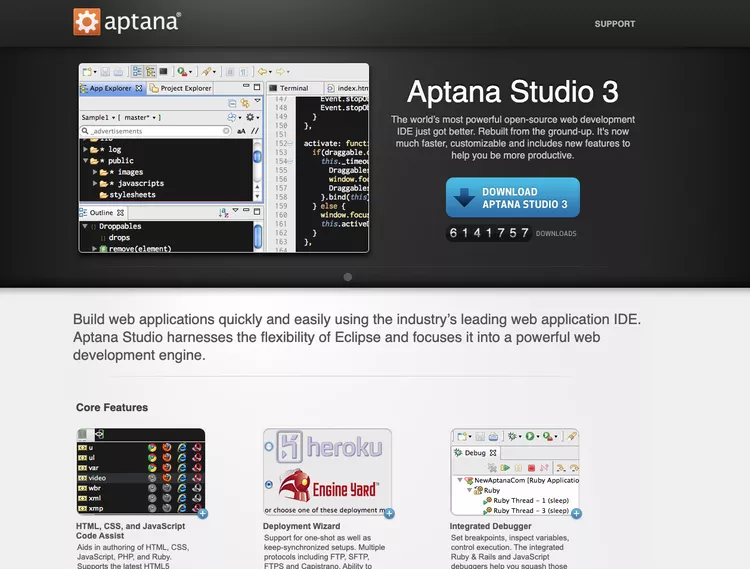
Task: Click the black Terminal icon in the IDE toolbar
Action: tap(164, 71)
